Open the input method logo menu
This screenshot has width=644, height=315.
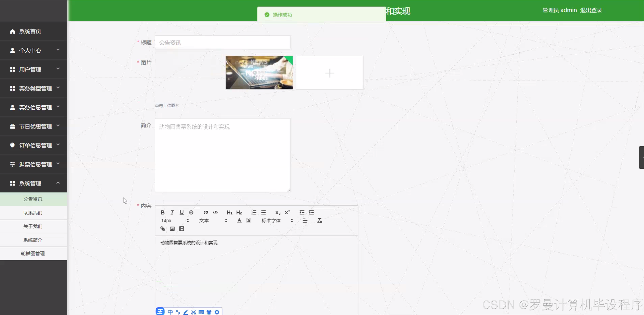(160, 311)
